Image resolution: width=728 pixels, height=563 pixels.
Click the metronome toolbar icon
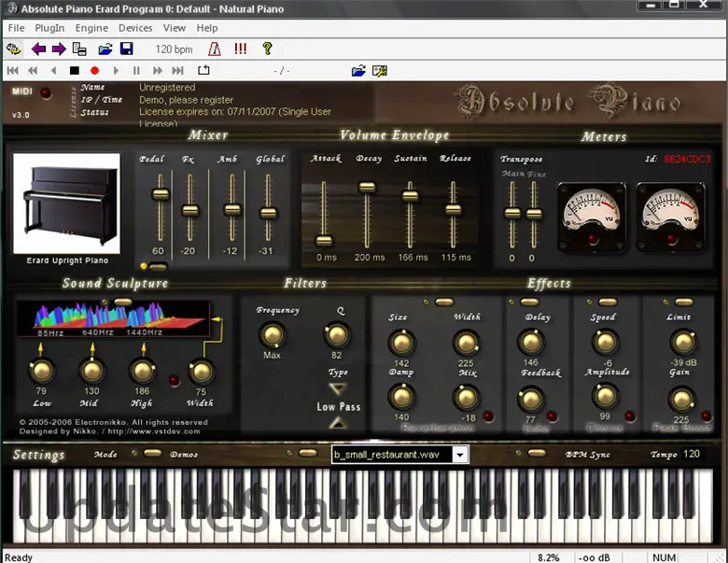click(x=215, y=49)
